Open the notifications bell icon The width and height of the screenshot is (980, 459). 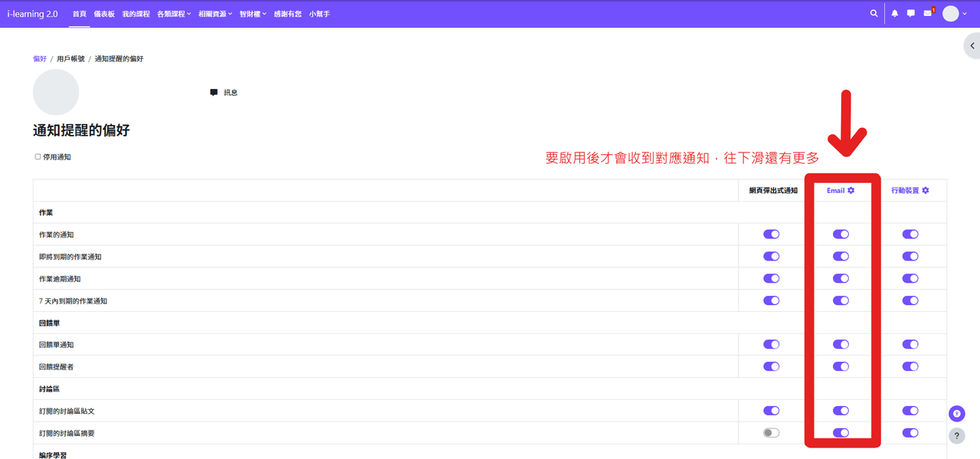(894, 13)
